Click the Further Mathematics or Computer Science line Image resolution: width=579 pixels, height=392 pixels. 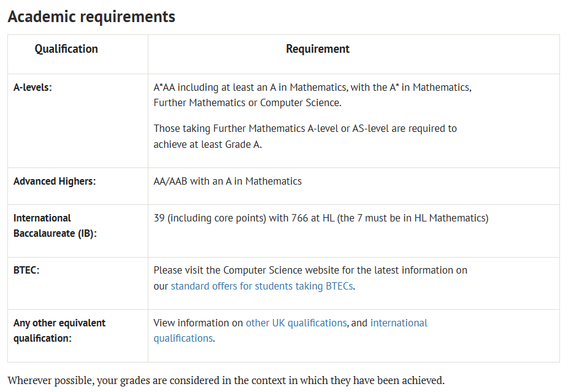click(x=247, y=102)
